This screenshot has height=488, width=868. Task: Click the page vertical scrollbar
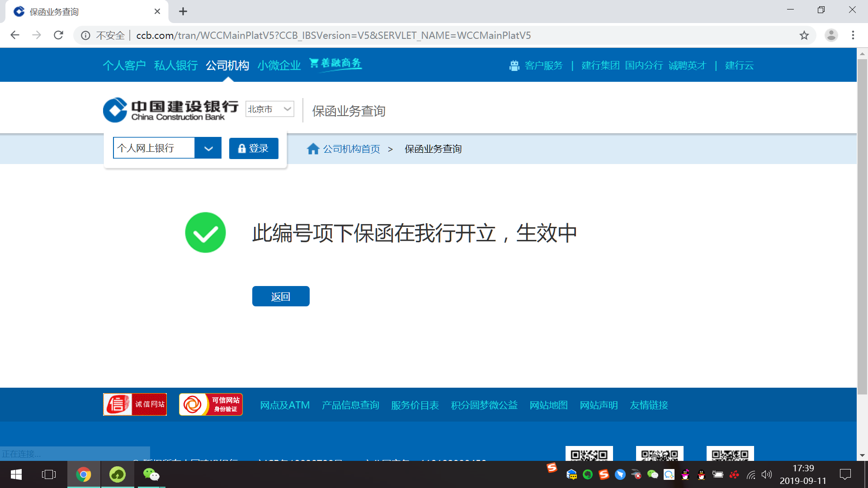(862, 226)
